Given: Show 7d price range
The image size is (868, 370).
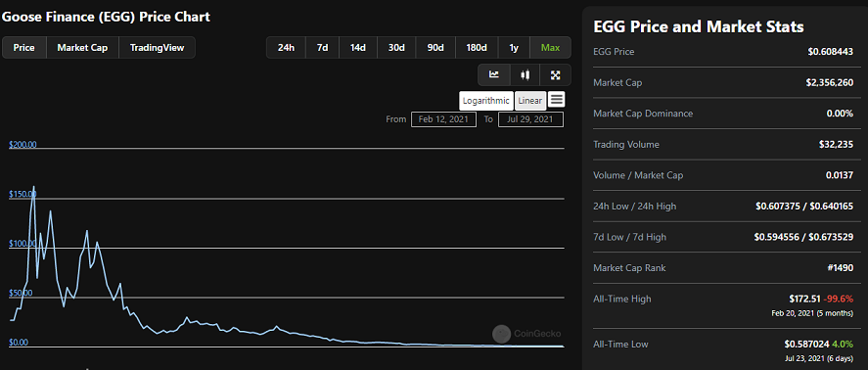Looking at the screenshot, I should point(322,48).
